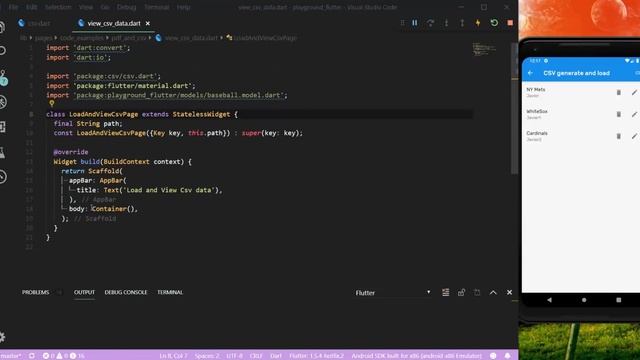Click the code action lightbulb icon
This screenshot has width=640, height=360.
pos(52,104)
